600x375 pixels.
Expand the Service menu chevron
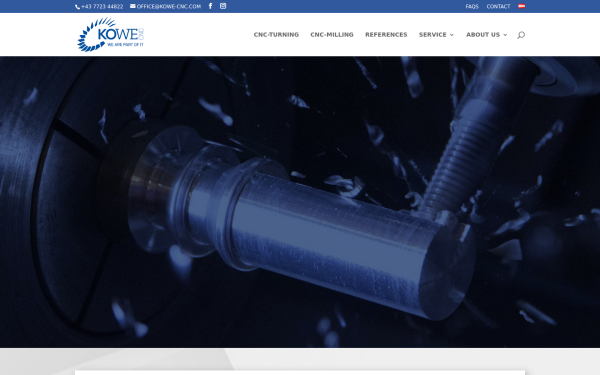click(452, 35)
